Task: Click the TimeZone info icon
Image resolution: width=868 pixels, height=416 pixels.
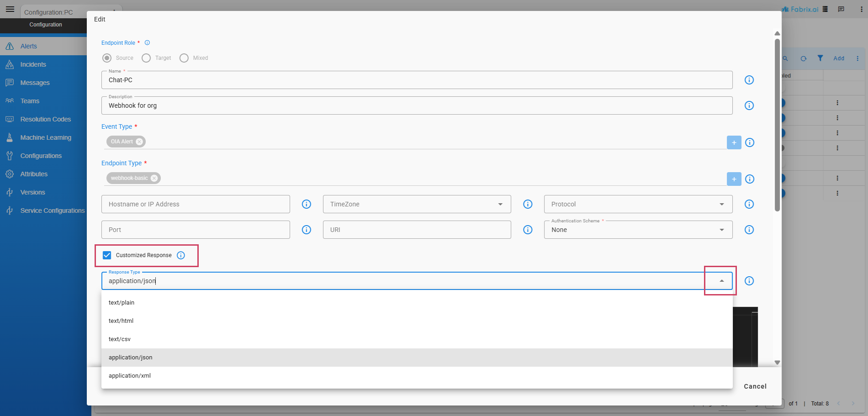Action: click(528, 204)
